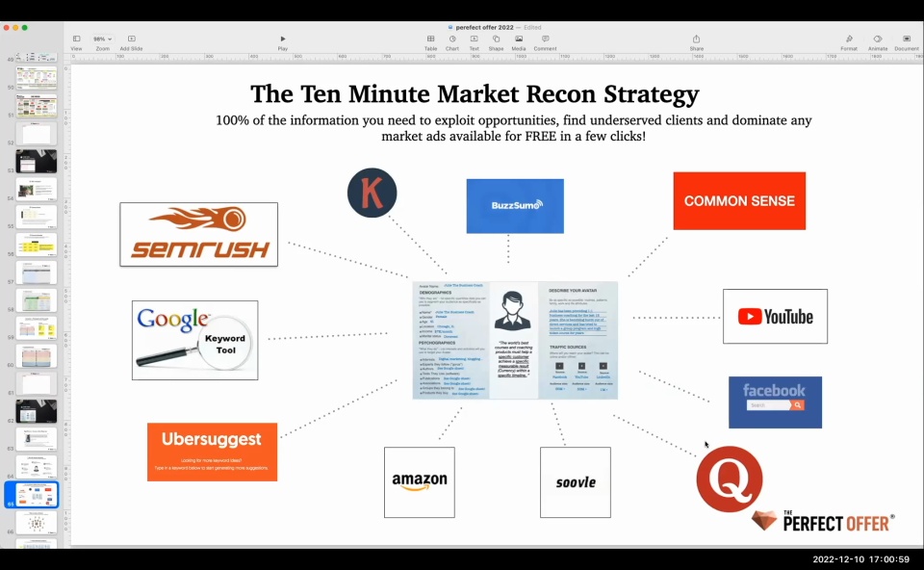Select slide 63 thumbnail in navigator
Viewport: 924px width, 570px height.
37,439
